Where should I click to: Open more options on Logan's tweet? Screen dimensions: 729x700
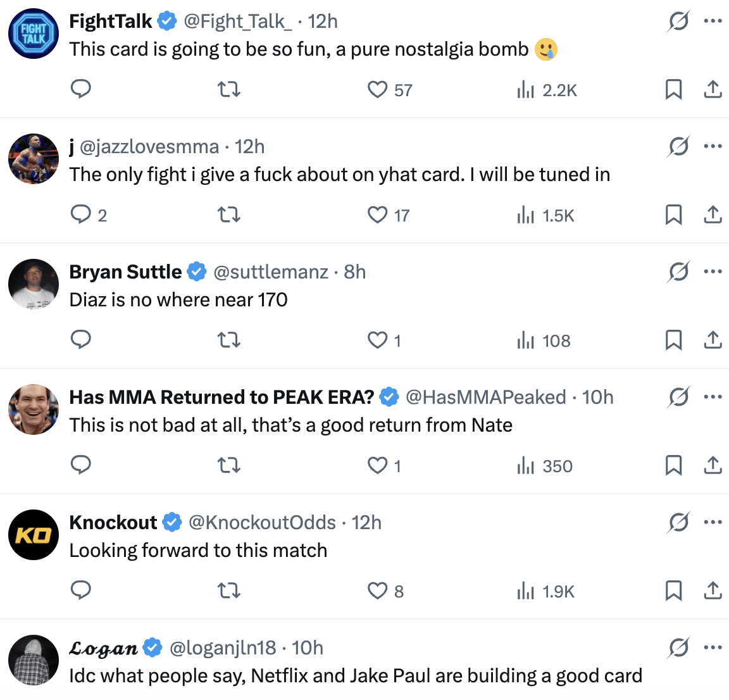[713, 647]
